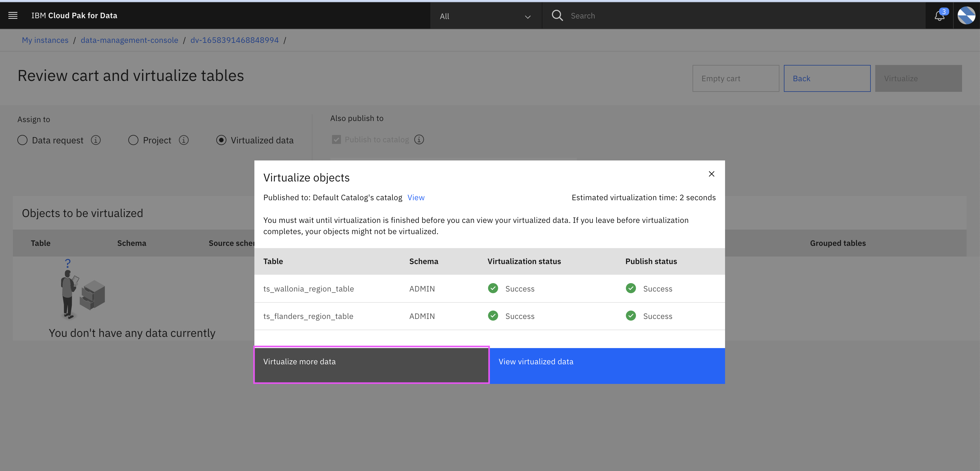Select the Virtualized data radio button
The width and height of the screenshot is (980, 471).
tap(221, 140)
